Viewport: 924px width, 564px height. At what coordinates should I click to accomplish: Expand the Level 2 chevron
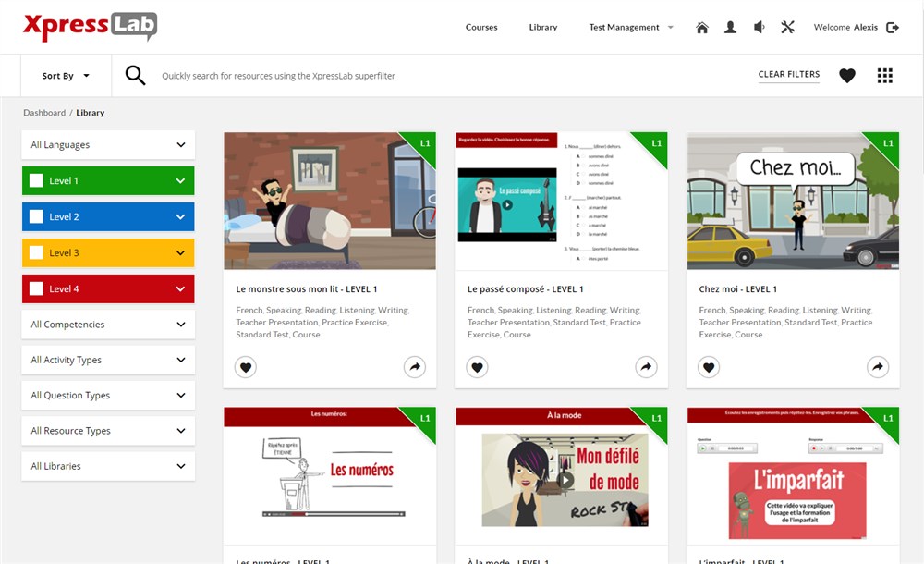[x=180, y=217]
